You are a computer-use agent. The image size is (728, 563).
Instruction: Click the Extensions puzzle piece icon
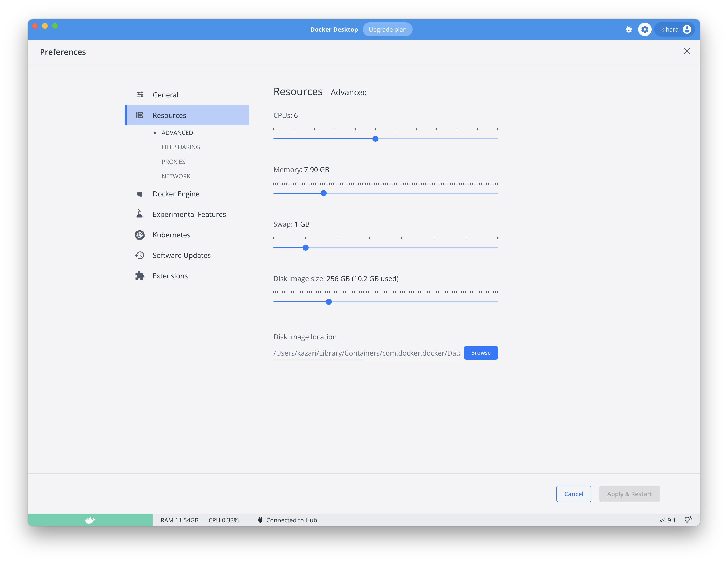pos(140,276)
